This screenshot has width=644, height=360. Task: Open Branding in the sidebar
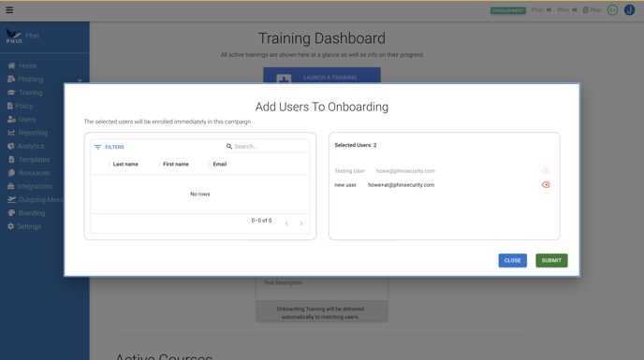pyautogui.click(x=26, y=213)
